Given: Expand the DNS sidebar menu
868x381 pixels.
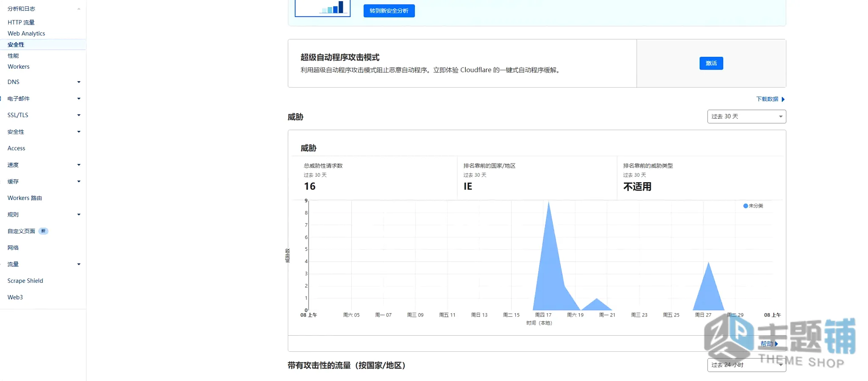Looking at the screenshot, I should [x=79, y=82].
